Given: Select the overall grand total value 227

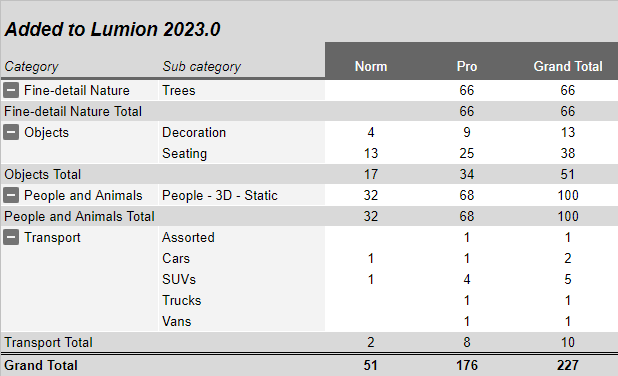Looking at the screenshot, I should coord(568,365).
